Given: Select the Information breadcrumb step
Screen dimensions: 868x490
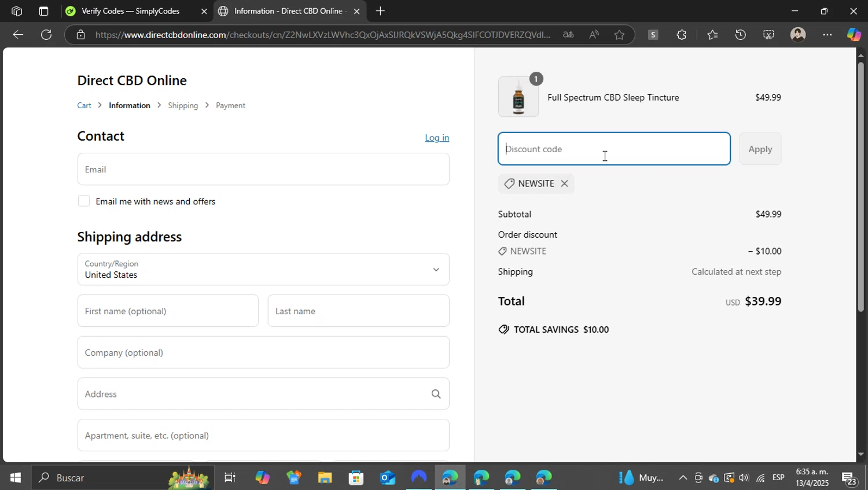Looking at the screenshot, I should pyautogui.click(x=130, y=105).
